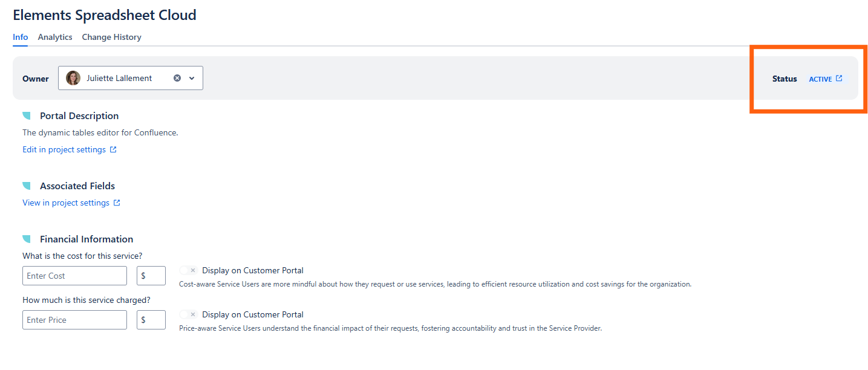The height and width of the screenshot is (370, 868).
Task: Click the teal marker beside Associated Fields
Action: (x=27, y=186)
